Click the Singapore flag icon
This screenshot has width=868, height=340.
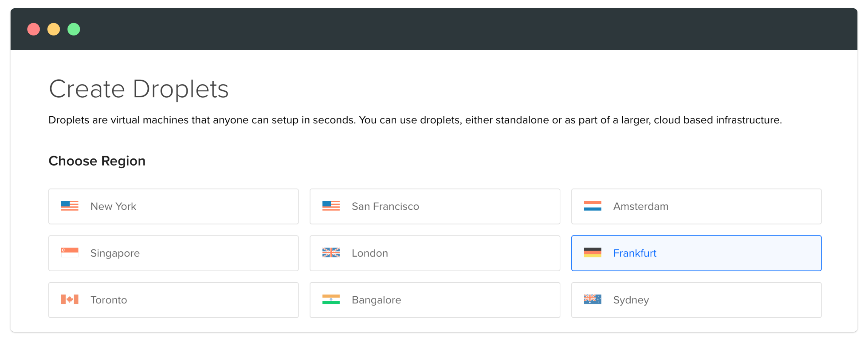[x=70, y=253]
